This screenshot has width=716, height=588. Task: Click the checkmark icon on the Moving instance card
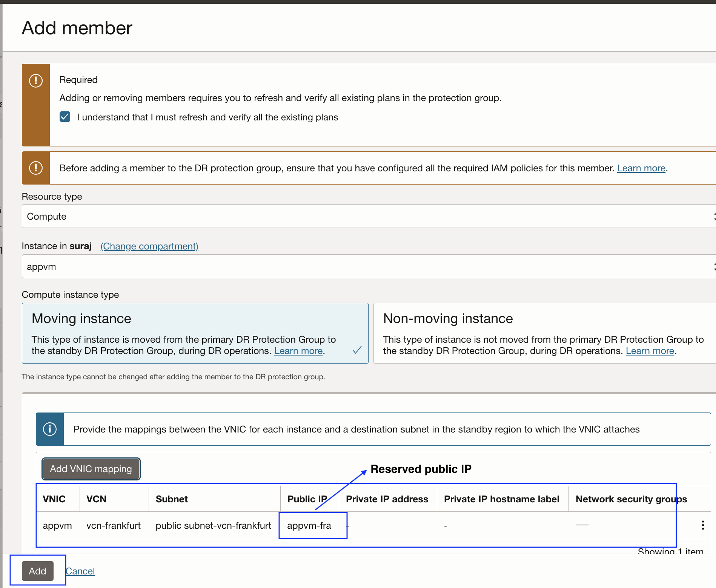[357, 350]
